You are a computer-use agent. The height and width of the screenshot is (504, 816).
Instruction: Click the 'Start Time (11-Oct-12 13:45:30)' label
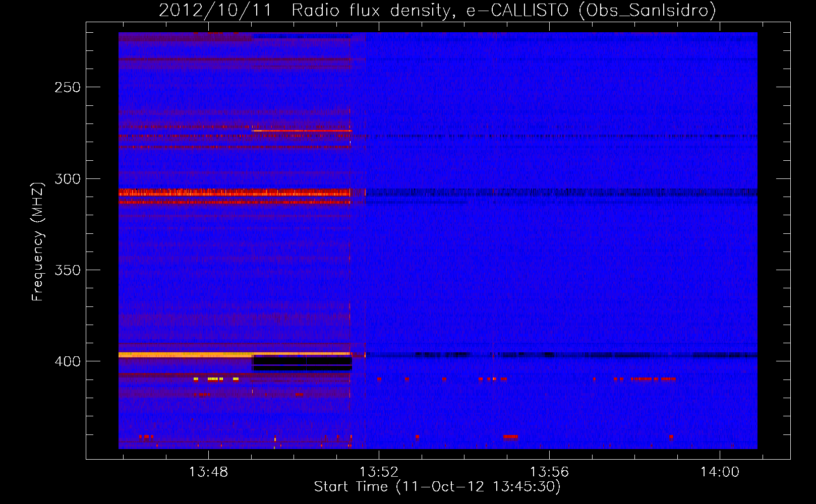coord(437,487)
